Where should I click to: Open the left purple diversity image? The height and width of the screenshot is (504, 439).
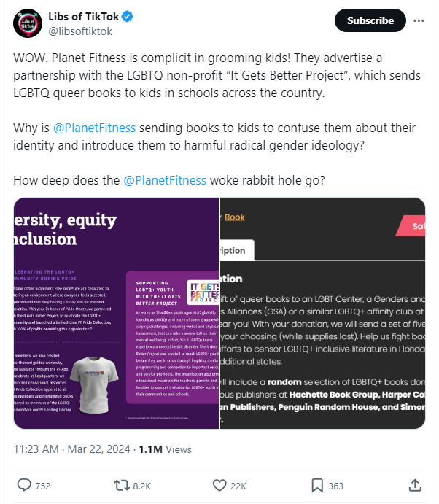click(117, 313)
